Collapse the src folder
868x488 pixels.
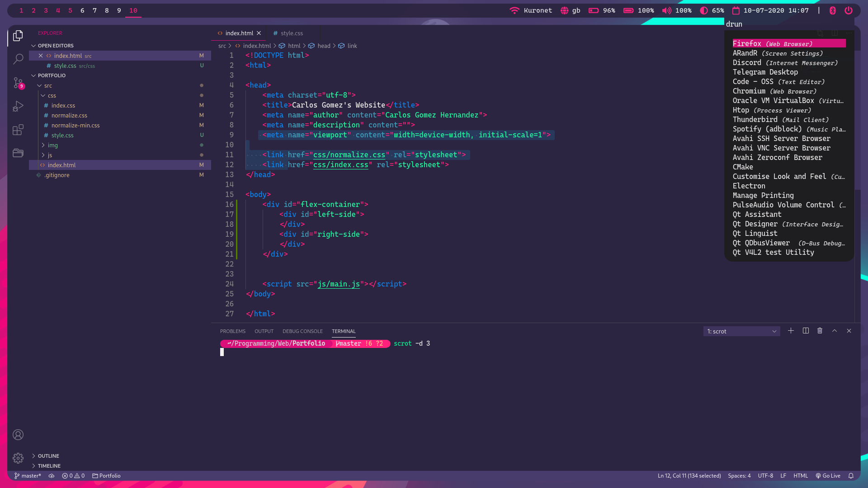pyautogui.click(x=120, y=85)
